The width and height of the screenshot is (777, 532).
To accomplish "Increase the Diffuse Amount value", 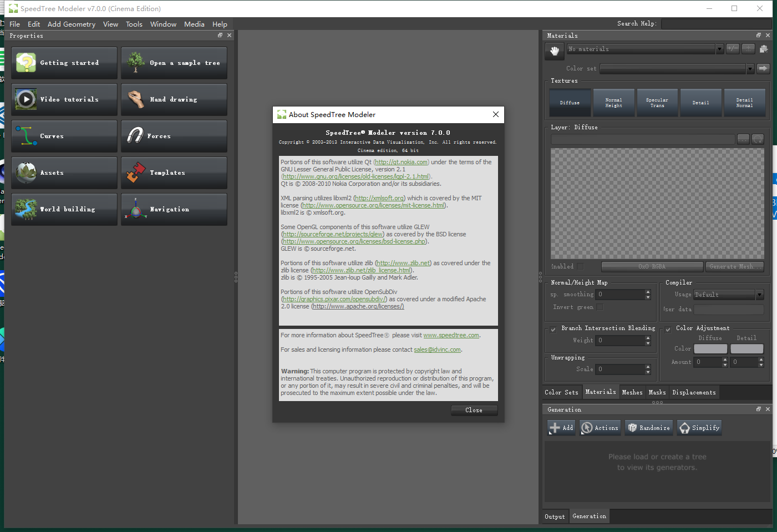I will (x=725, y=359).
